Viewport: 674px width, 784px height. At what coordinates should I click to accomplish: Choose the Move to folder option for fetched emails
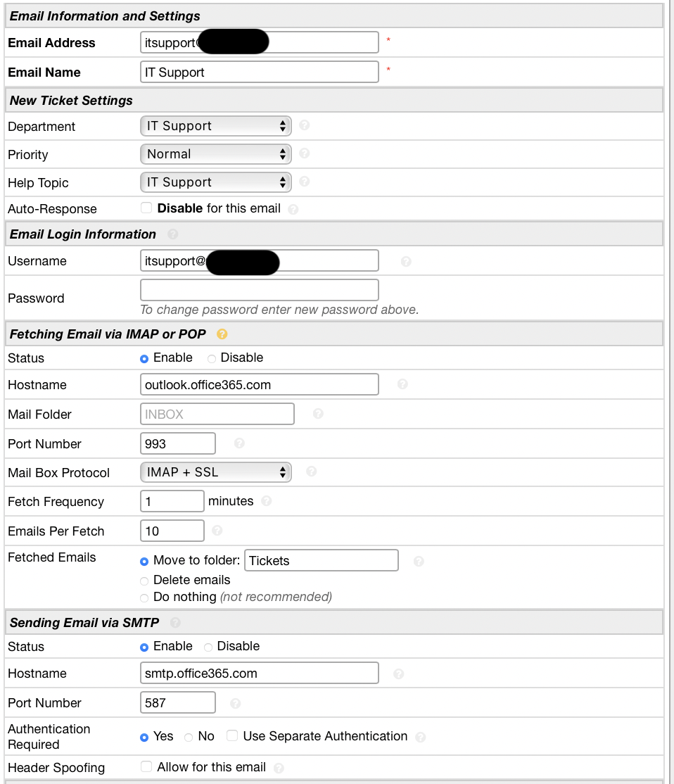pos(144,562)
